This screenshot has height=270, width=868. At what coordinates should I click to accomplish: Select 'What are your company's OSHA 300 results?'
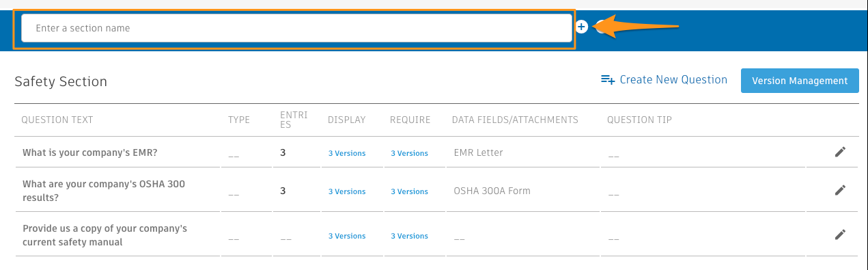pyautogui.click(x=104, y=191)
